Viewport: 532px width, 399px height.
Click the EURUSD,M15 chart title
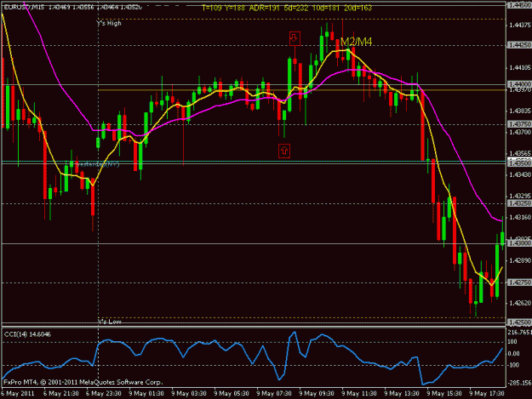[x=24, y=7]
